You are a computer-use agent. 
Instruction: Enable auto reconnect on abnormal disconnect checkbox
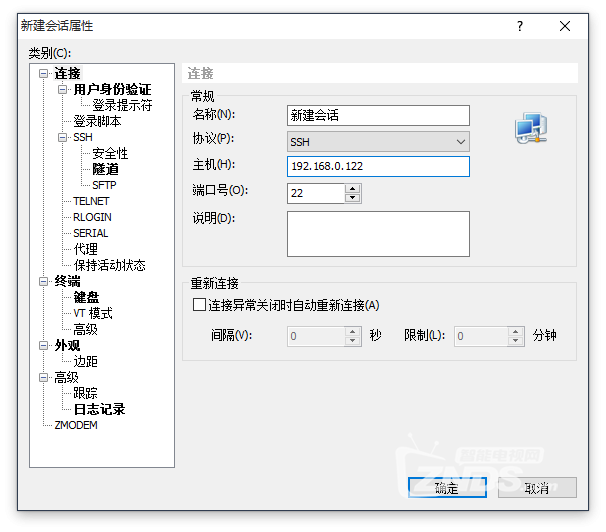click(x=198, y=305)
